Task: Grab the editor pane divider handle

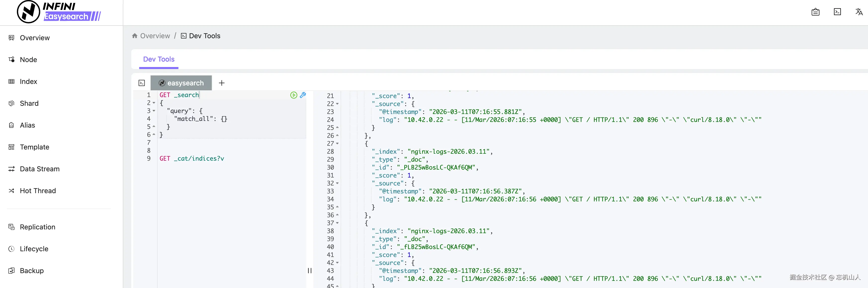Action: pos(309,271)
